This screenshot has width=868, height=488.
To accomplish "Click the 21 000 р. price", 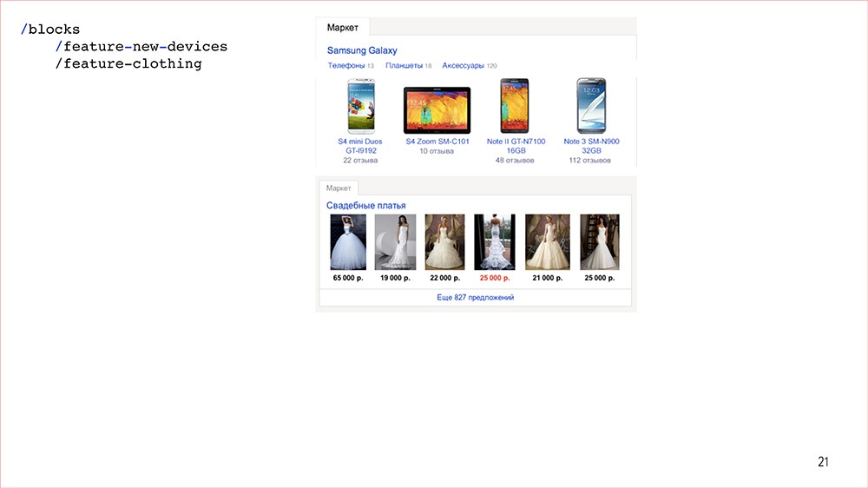I will pos(548,278).
